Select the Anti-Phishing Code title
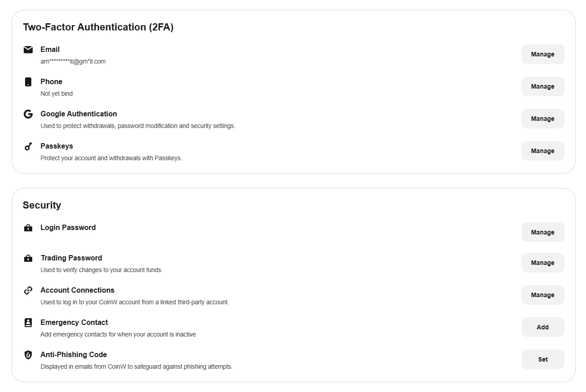Screen dimensions: 586x392 point(73,354)
